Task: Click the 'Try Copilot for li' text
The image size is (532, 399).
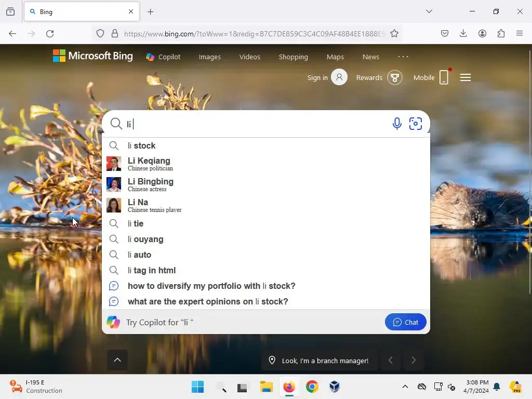Action: (x=159, y=322)
